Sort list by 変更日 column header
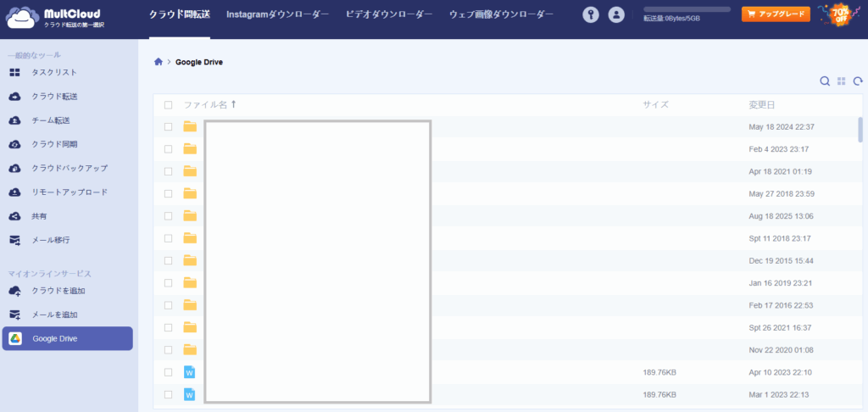The image size is (868, 412). pos(761,105)
